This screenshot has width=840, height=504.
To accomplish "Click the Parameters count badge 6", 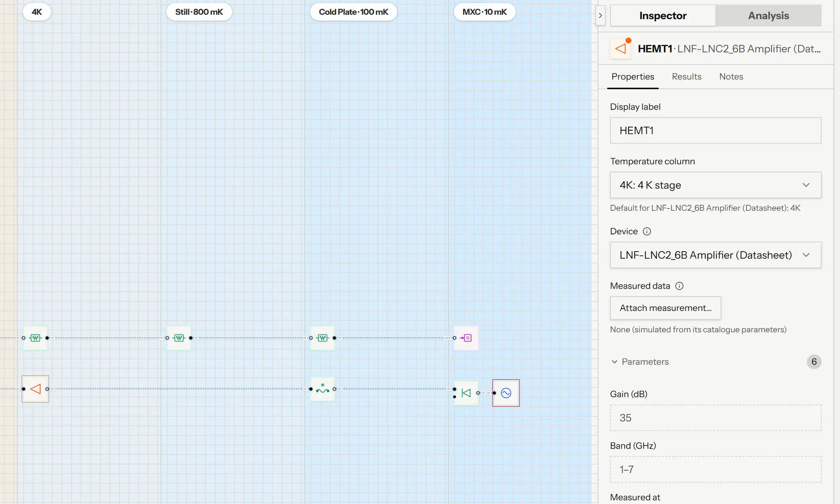I will tap(814, 361).
